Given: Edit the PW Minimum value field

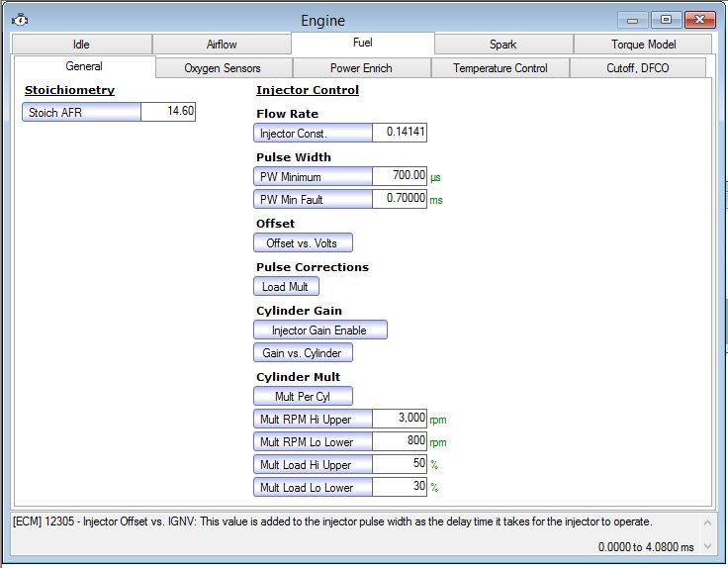Looking at the screenshot, I should [400, 176].
